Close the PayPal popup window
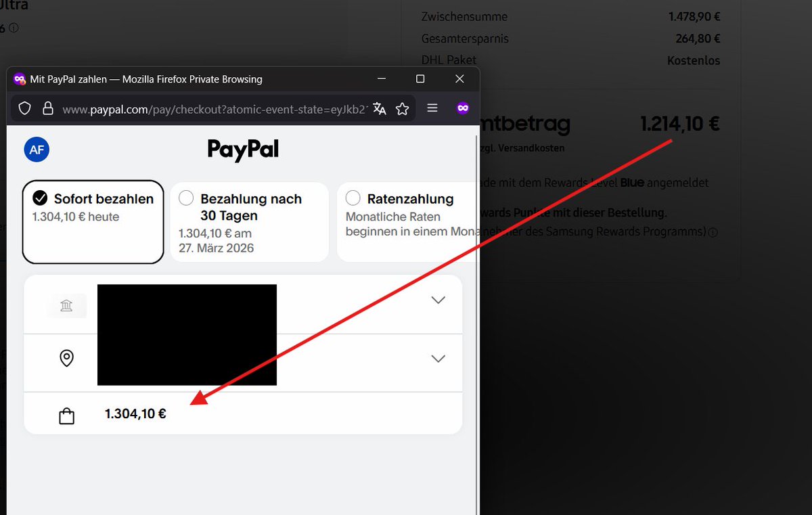Viewport: 812px width, 515px height. pyautogui.click(x=459, y=79)
